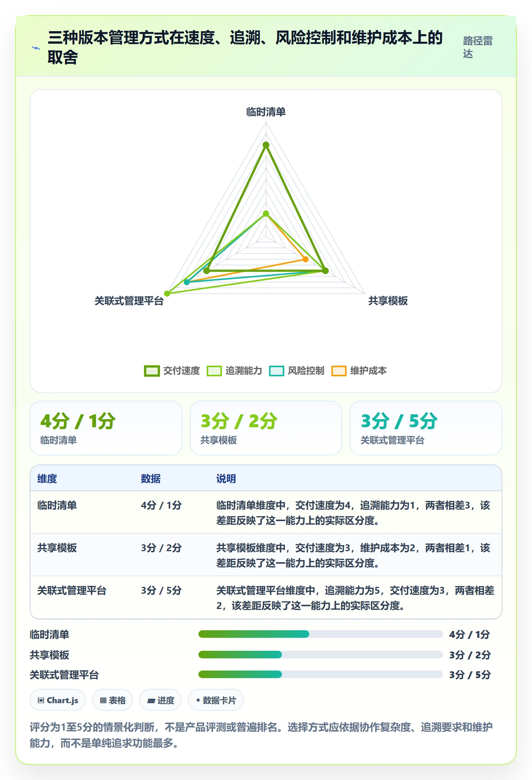Click the 临时清单 cell in the table
The image size is (532, 780).
pyautogui.click(x=57, y=506)
